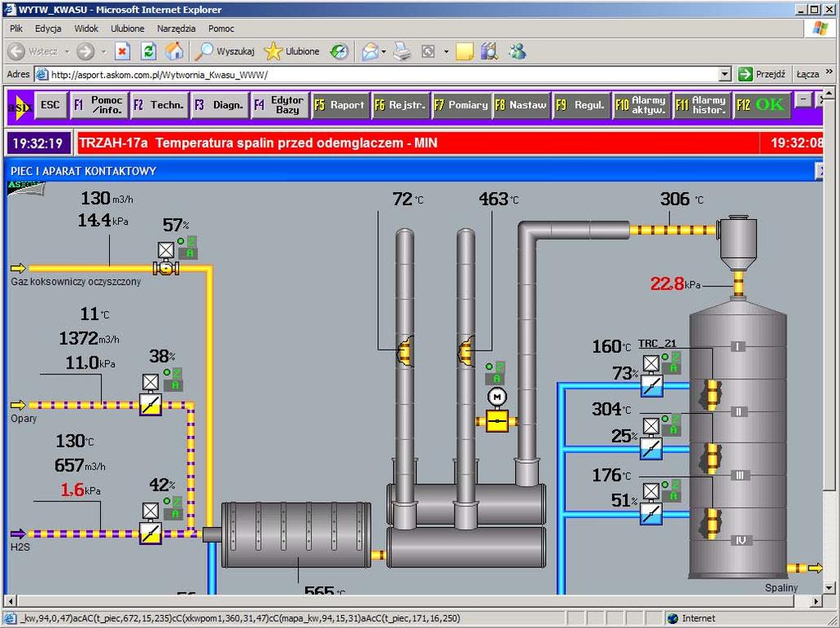
Task: Open the Back button history dropdown arrow
Action: coord(67,52)
